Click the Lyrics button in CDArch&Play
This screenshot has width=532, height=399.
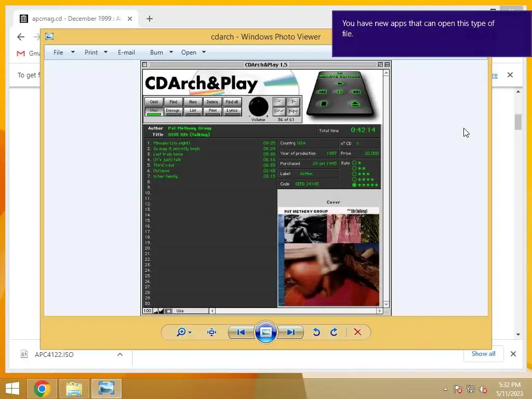point(232,111)
